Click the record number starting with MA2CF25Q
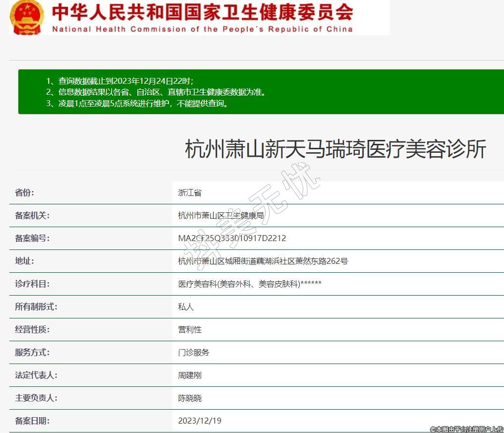Image resolution: width=504 pixels, height=433 pixels. [x=232, y=239]
